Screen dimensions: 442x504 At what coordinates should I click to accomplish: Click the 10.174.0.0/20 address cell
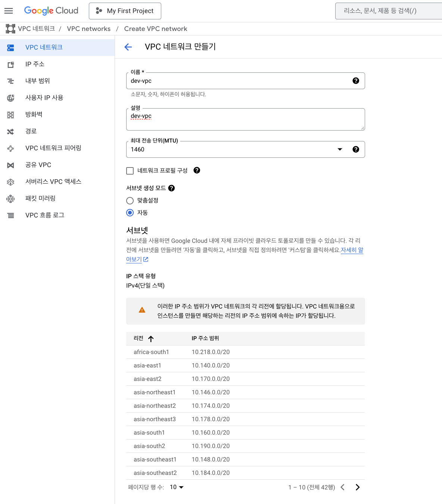pos(211,406)
